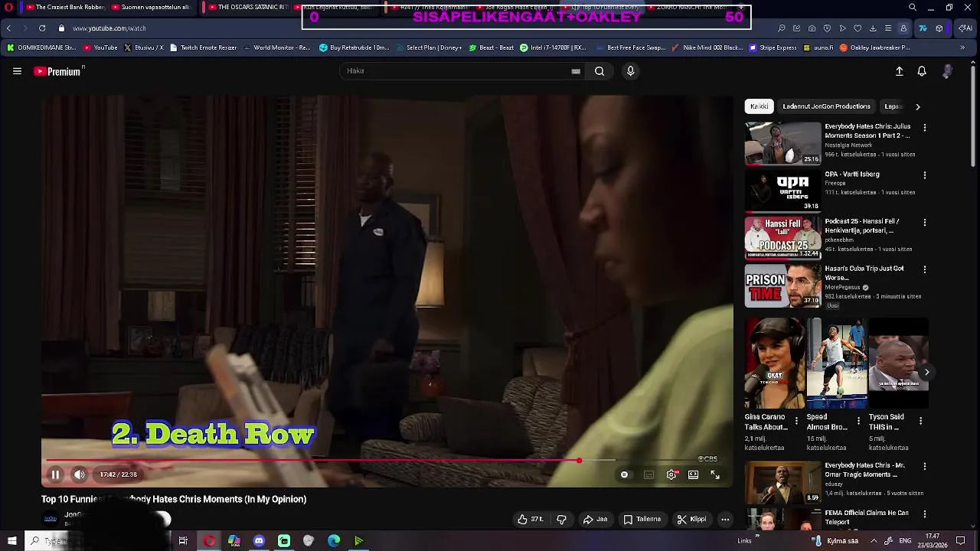Open Mr. Omar Tragic Moments video

pos(782,481)
